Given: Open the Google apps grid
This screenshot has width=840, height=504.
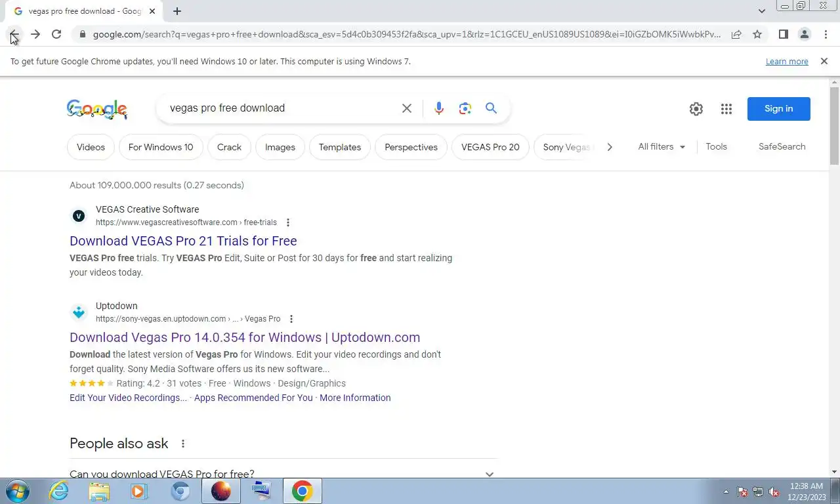Looking at the screenshot, I should pyautogui.click(x=726, y=109).
